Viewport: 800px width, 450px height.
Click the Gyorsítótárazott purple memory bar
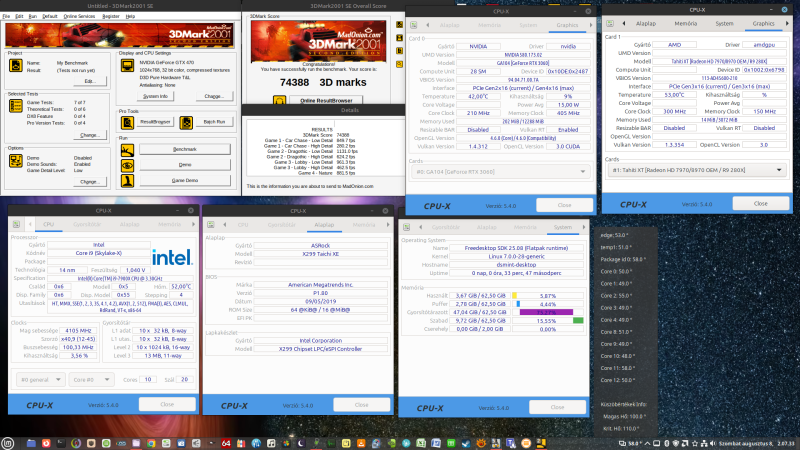(x=547, y=312)
